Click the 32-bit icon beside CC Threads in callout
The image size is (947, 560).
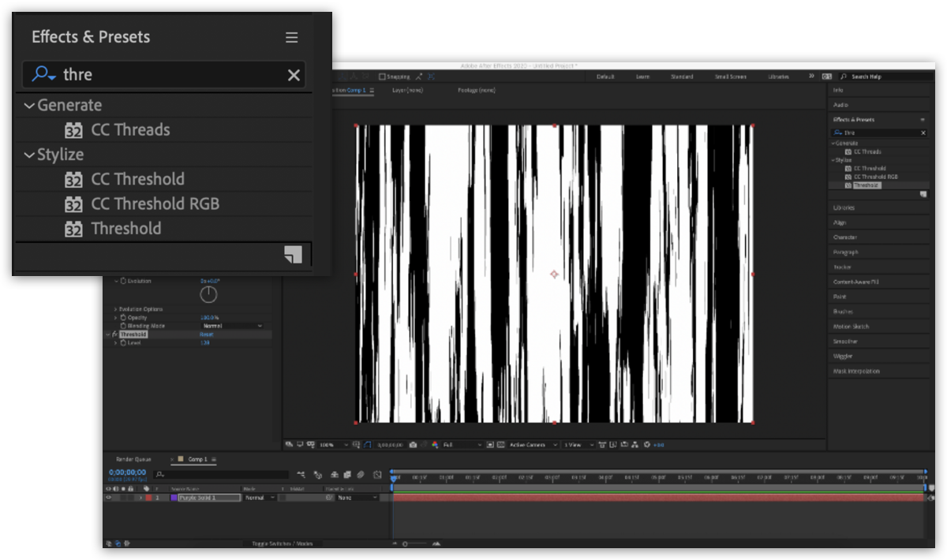point(73,131)
